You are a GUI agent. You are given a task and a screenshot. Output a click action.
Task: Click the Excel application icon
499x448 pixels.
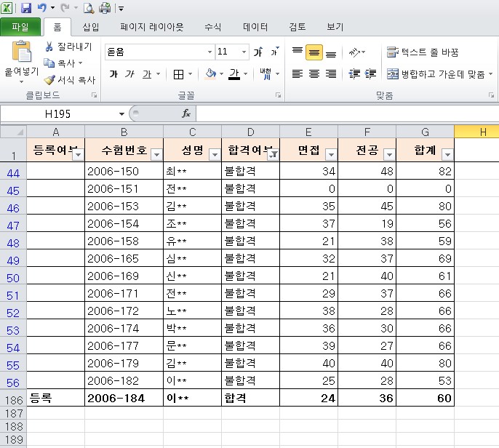(x=7, y=7)
